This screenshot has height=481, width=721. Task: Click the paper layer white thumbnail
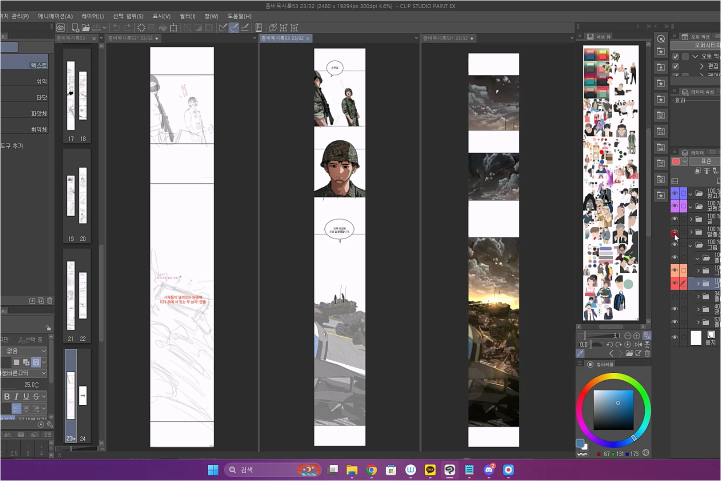tap(696, 338)
